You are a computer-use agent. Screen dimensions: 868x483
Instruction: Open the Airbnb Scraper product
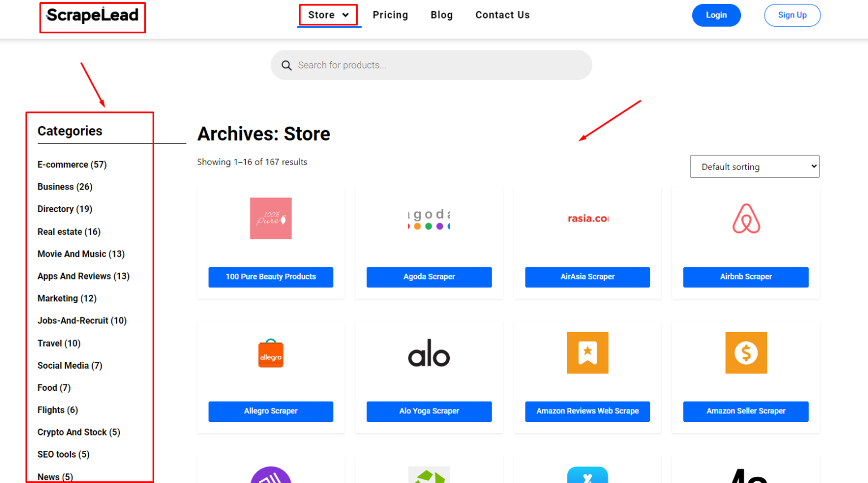click(746, 277)
